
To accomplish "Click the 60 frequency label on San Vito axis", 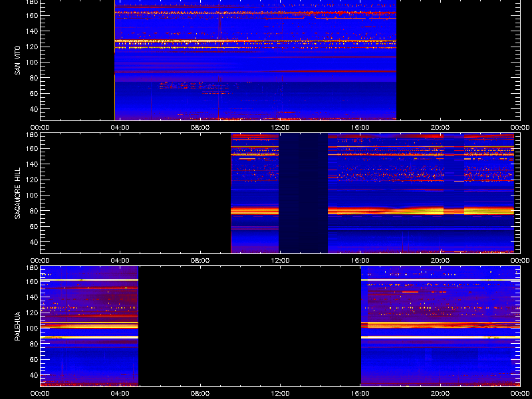I will coord(34,93).
